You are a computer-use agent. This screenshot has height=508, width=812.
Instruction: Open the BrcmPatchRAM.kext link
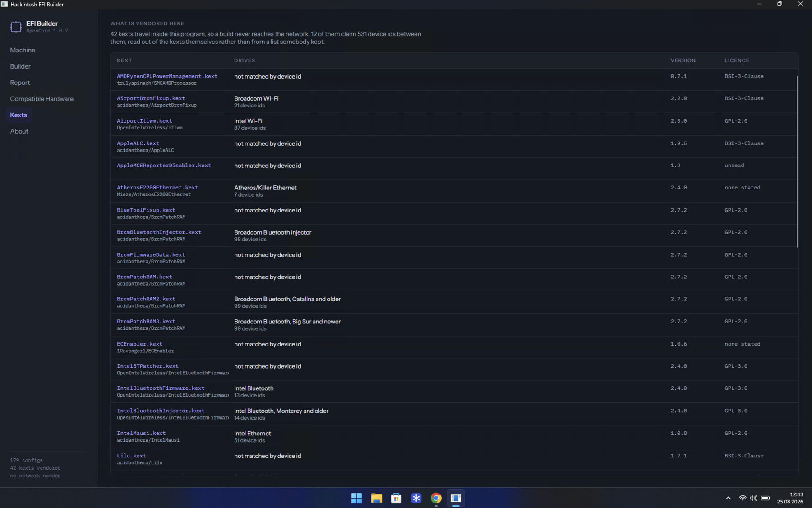144,277
